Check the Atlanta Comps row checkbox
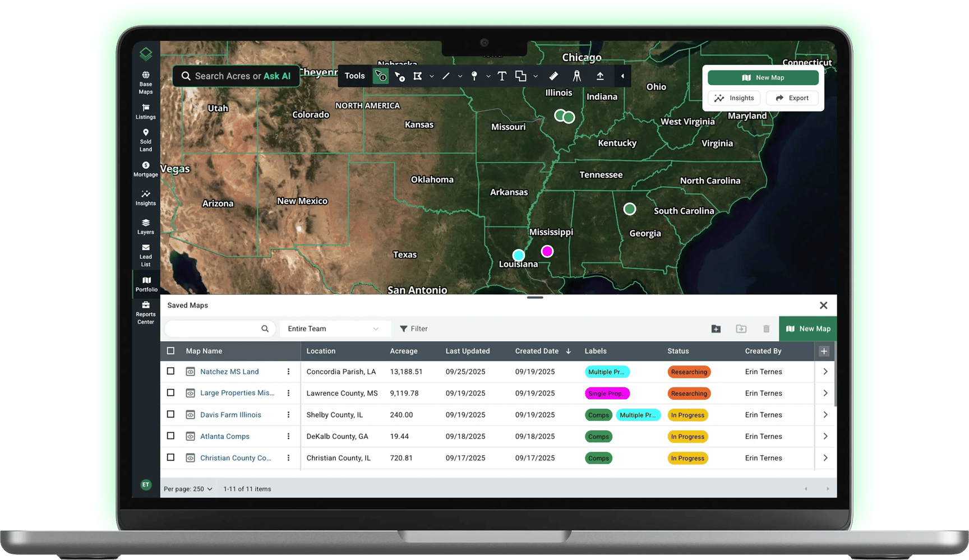This screenshot has width=969, height=560. click(171, 436)
